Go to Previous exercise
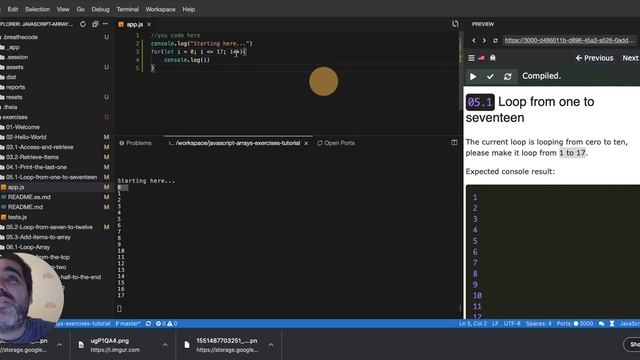The width and height of the screenshot is (640, 360). pyautogui.click(x=594, y=58)
